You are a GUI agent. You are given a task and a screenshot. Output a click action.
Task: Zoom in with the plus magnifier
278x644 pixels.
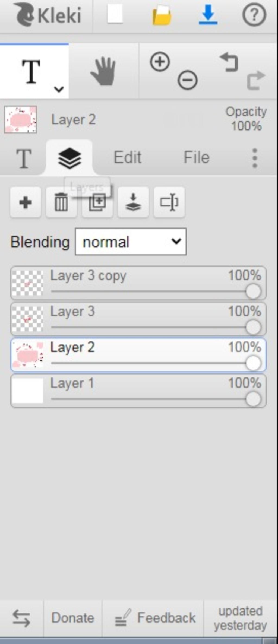(160, 62)
